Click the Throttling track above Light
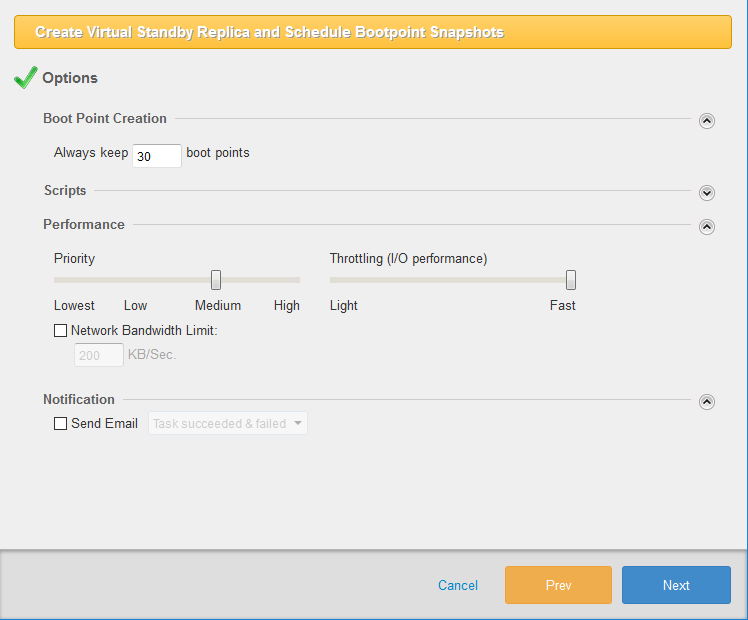Image resolution: width=748 pixels, height=620 pixels. click(344, 280)
